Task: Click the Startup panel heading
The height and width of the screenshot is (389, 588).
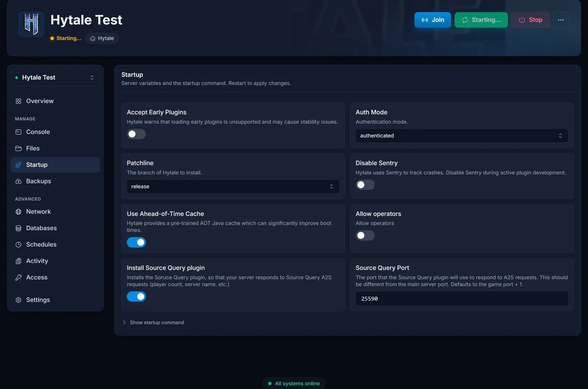Action: click(132, 75)
